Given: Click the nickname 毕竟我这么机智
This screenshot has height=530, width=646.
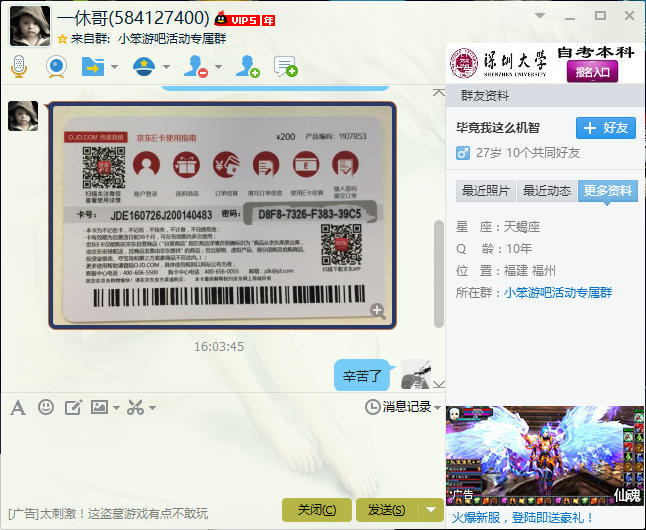Looking at the screenshot, I should (498, 128).
